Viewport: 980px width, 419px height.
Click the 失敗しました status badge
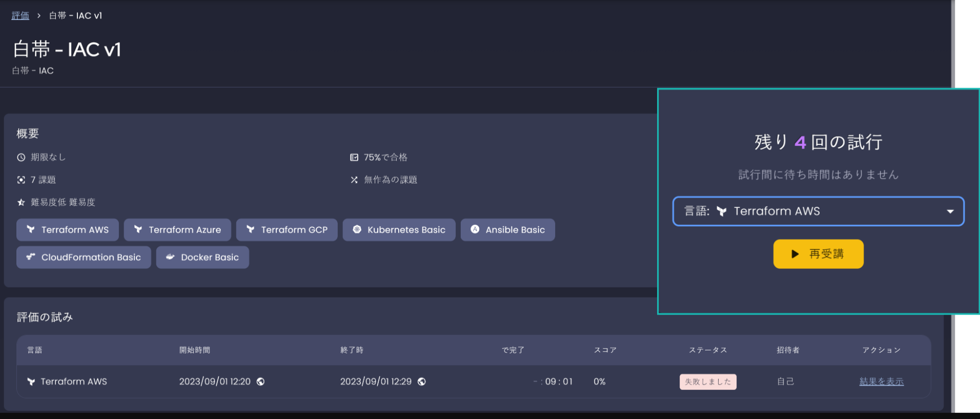(x=707, y=382)
